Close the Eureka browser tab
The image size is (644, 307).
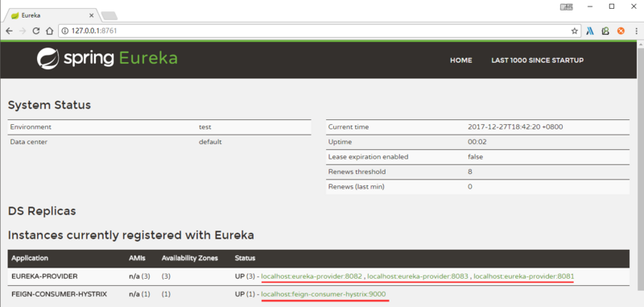[x=91, y=15]
